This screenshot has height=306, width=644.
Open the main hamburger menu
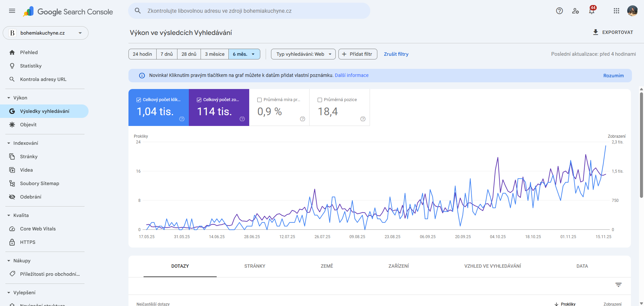pos(12,11)
